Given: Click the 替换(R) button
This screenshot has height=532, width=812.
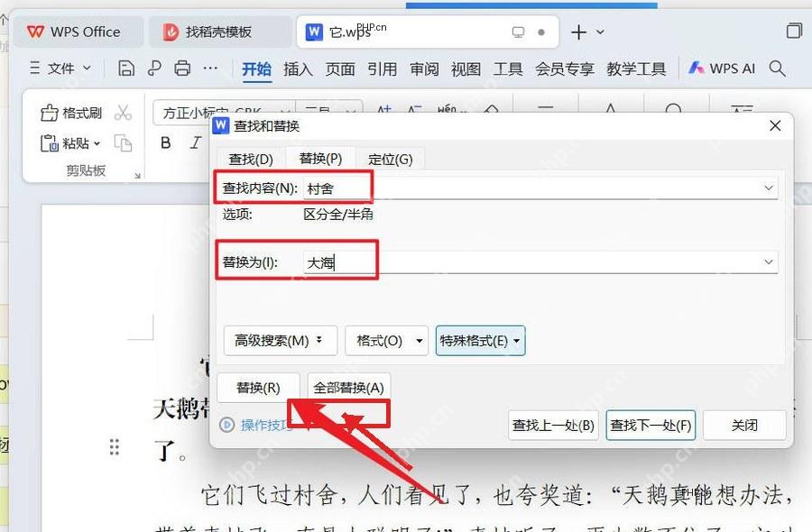Looking at the screenshot, I should (258, 388).
